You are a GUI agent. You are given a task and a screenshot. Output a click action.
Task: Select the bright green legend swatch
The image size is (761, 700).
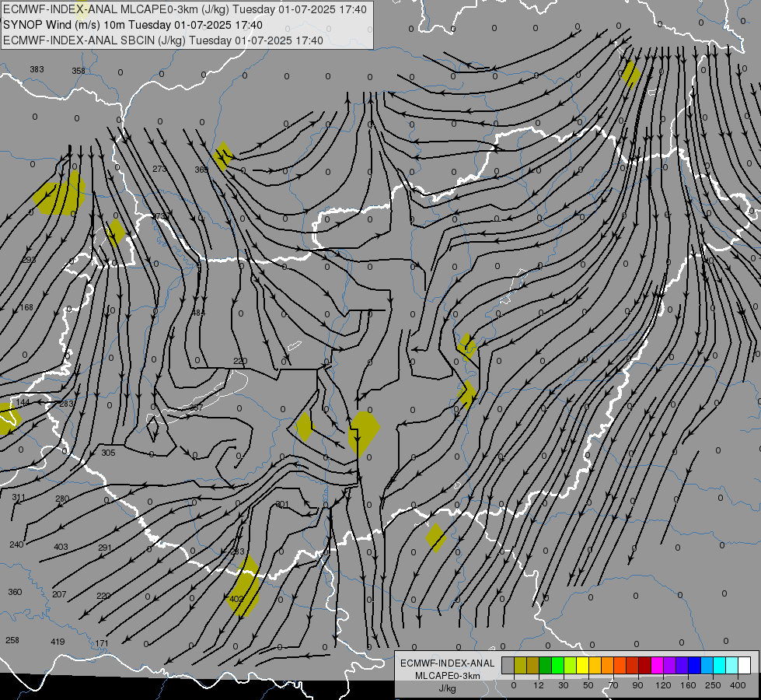[x=557, y=665]
